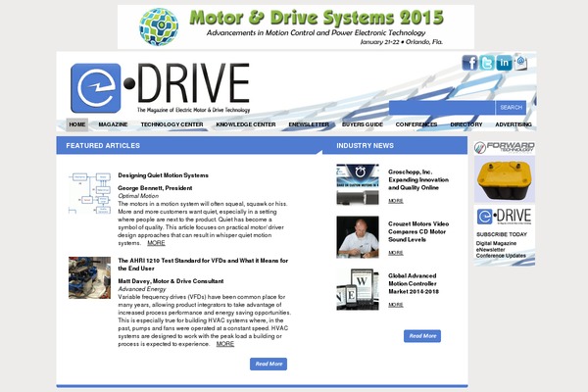
Task: Click SUBSCRIBE TODAY in sidebar
Action: (x=502, y=234)
